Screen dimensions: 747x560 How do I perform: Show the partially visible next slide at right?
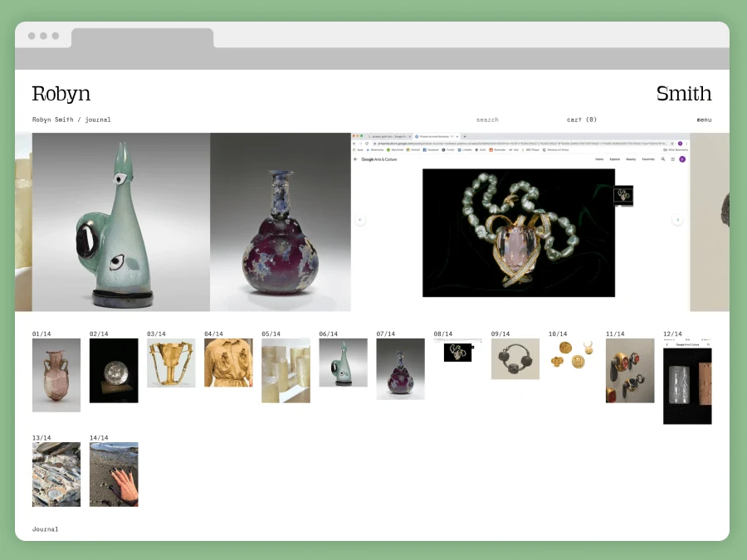tap(710, 222)
